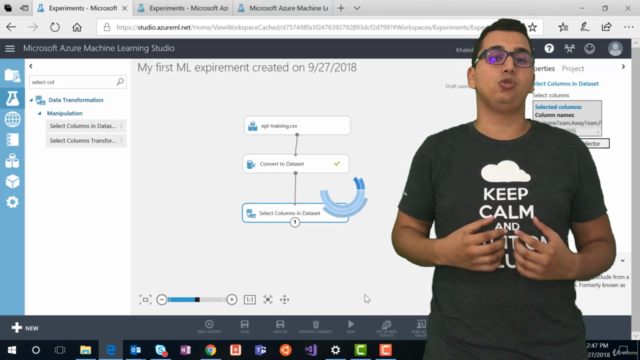Open Edge web notes pen icon
The height and width of the screenshot is (360, 640).
[585, 27]
